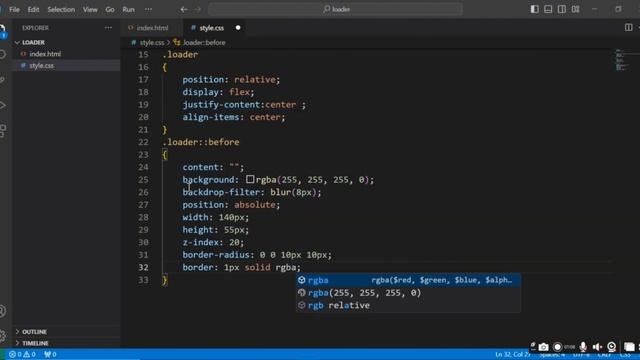Viewport: 640px width, 360px height.
Task: Open the Accounts menu in the activity bar
Action: tap(2, 311)
